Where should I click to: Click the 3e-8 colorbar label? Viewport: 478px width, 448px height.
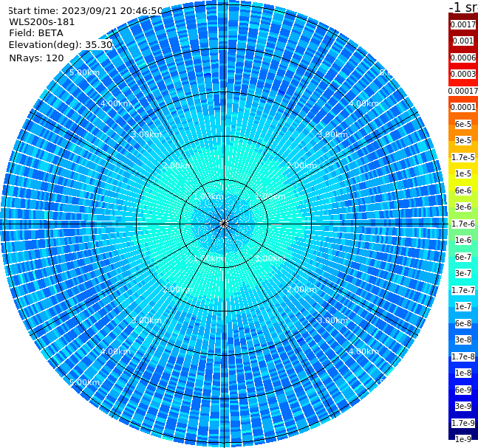click(x=463, y=340)
